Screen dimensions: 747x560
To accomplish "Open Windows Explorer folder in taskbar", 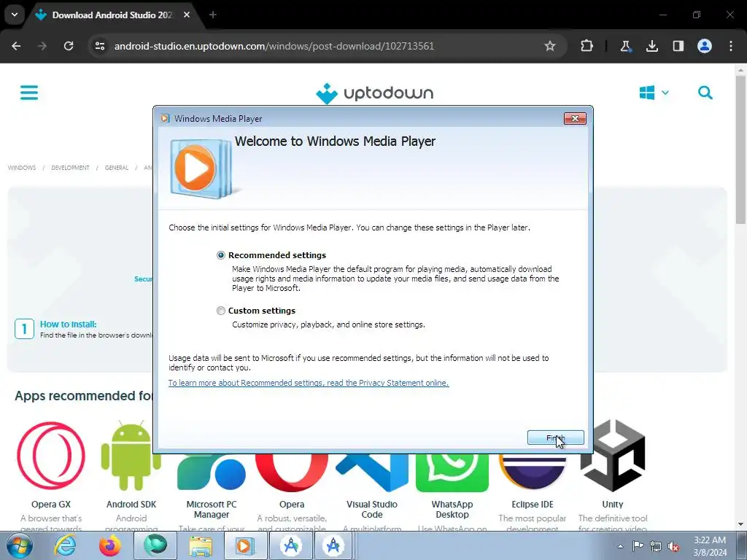I will tap(201, 545).
